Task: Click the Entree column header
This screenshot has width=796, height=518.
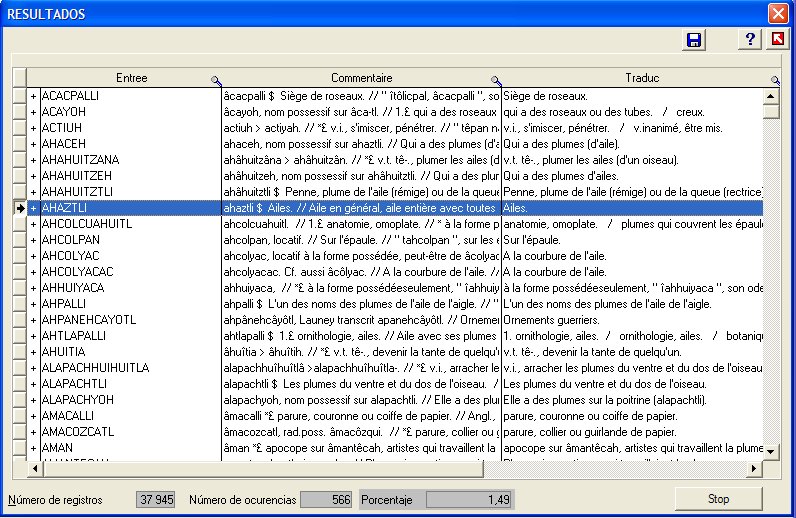Action: click(x=130, y=77)
